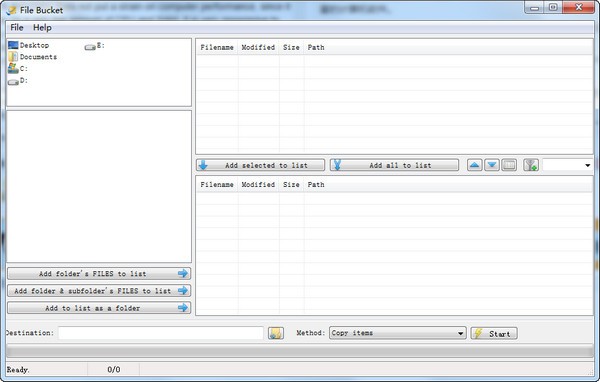This screenshot has height=382, width=600.
Task: Click the Ready status text
Action: tap(18, 370)
